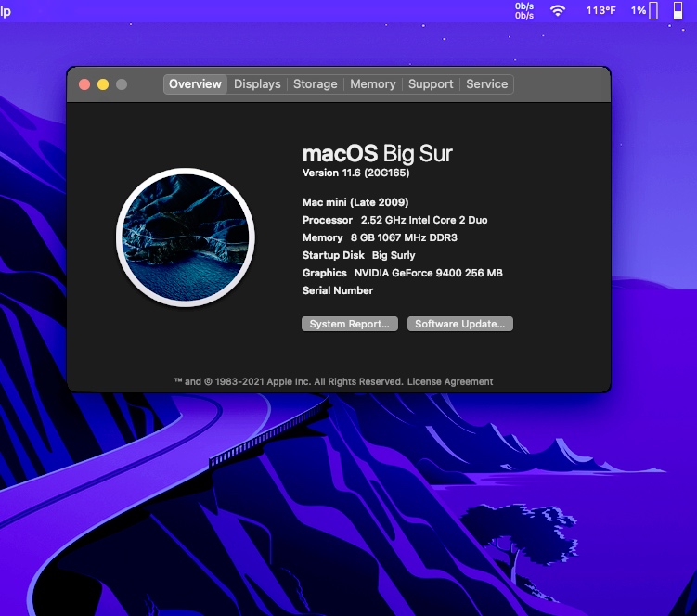Image resolution: width=697 pixels, height=616 pixels.
Task: Click the System Report... button
Action: (x=349, y=324)
